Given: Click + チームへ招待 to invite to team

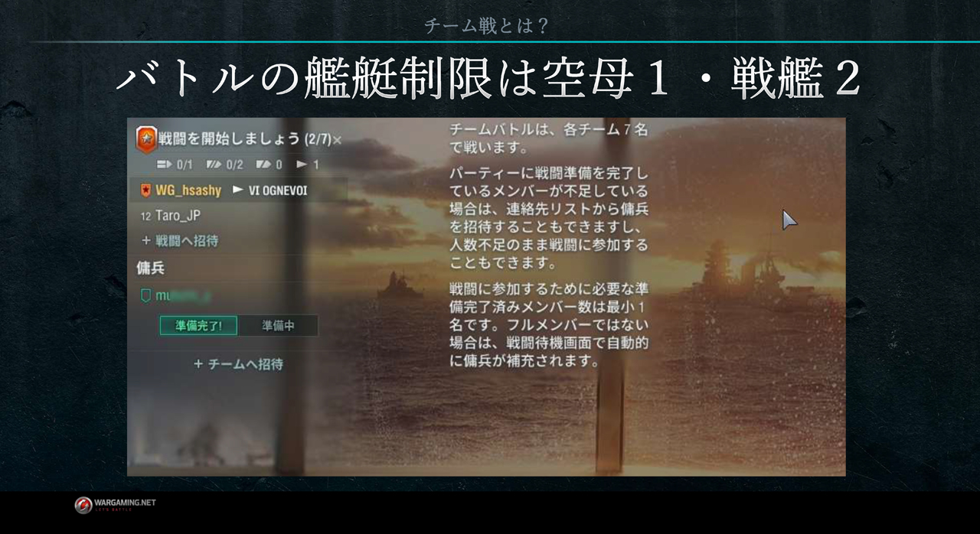Looking at the screenshot, I should point(238,364).
